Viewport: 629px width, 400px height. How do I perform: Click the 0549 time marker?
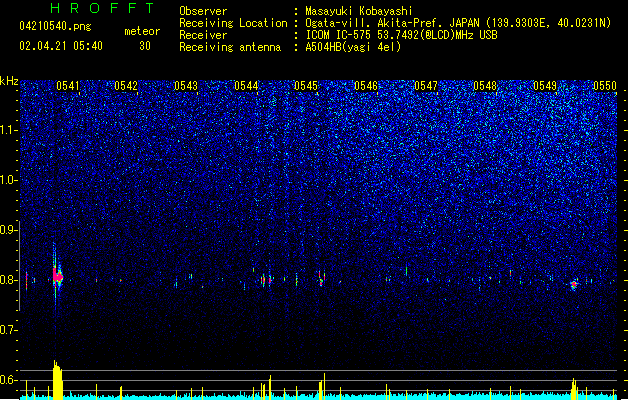pyautogui.click(x=545, y=86)
